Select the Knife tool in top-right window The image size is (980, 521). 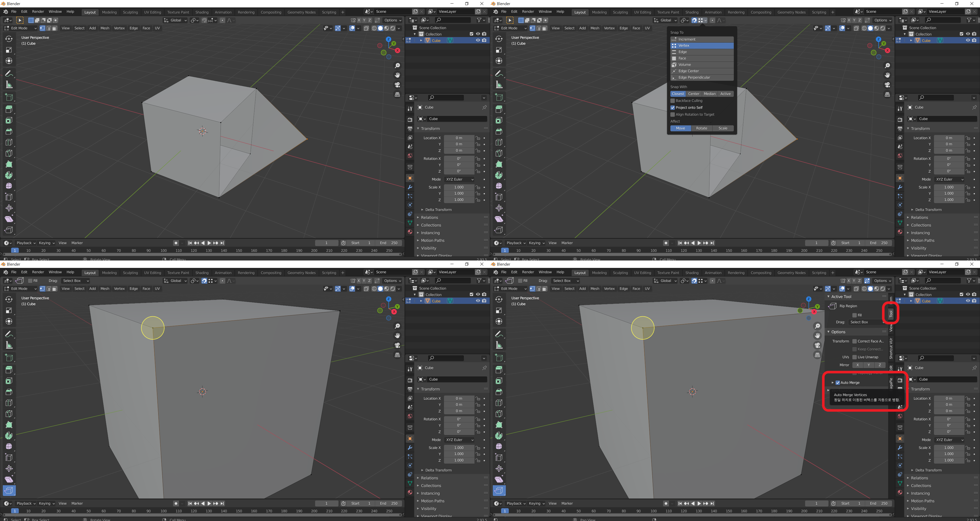(x=499, y=153)
